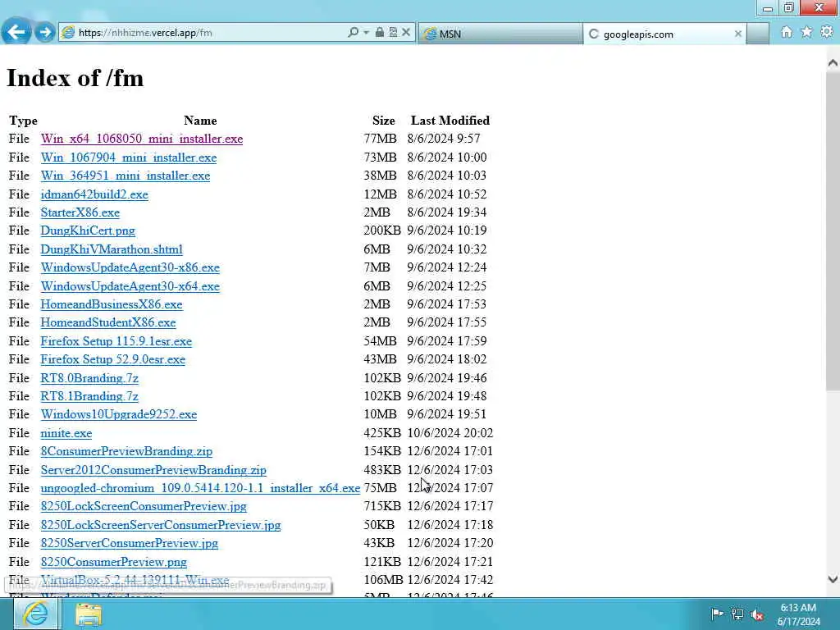
Task: Open the Action Center flag tray icon
Action: pos(717,614)
